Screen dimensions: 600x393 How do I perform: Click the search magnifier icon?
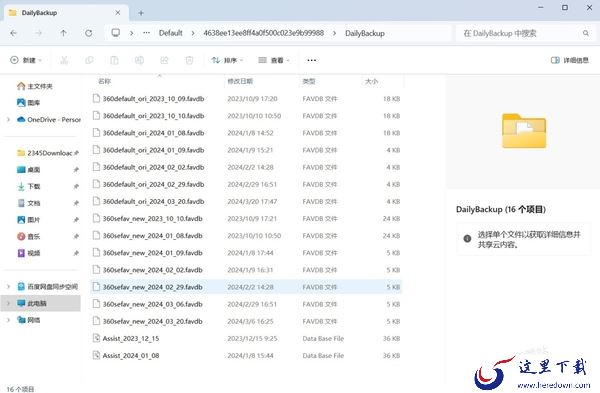pos(585,33)
